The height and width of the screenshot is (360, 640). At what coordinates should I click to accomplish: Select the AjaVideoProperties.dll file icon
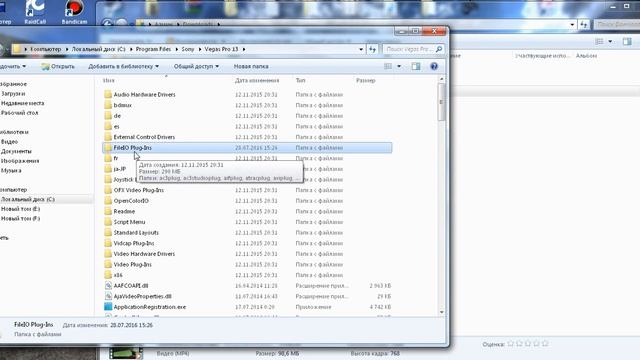108,296
